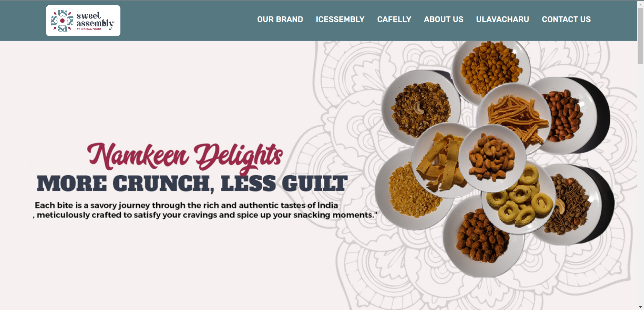Click the vertical scrollbar thumb
Screen dimensions: 644x310
(x=640, y=36)
